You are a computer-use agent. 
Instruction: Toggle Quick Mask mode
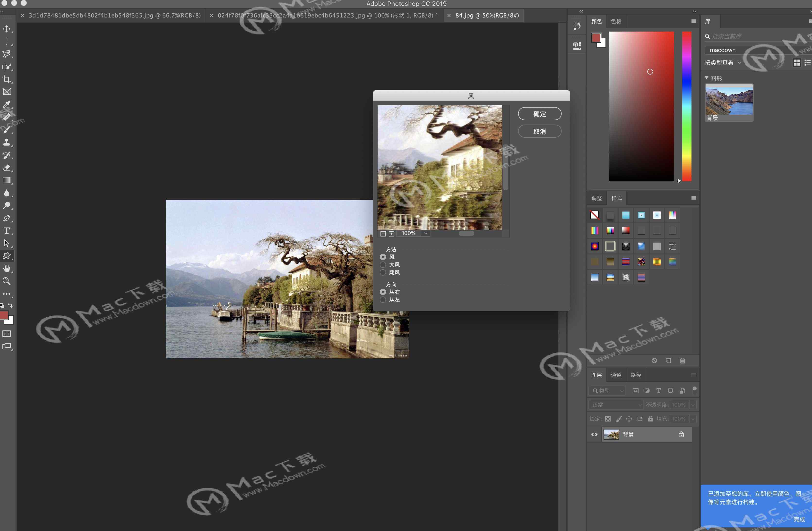click(7, 334)
